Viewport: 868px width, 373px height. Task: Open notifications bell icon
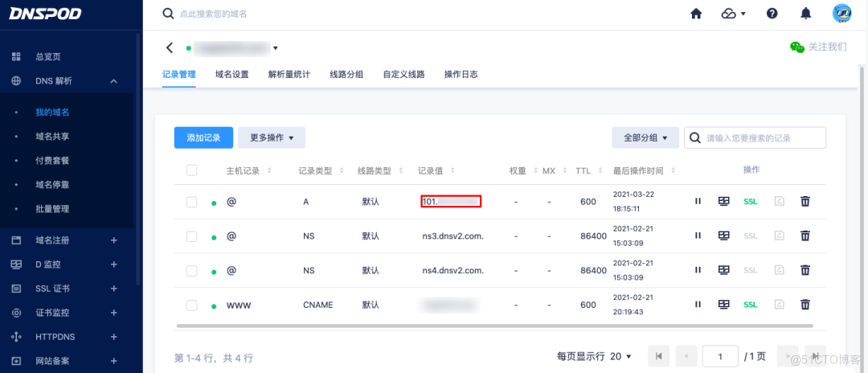(x=806, y=14)
